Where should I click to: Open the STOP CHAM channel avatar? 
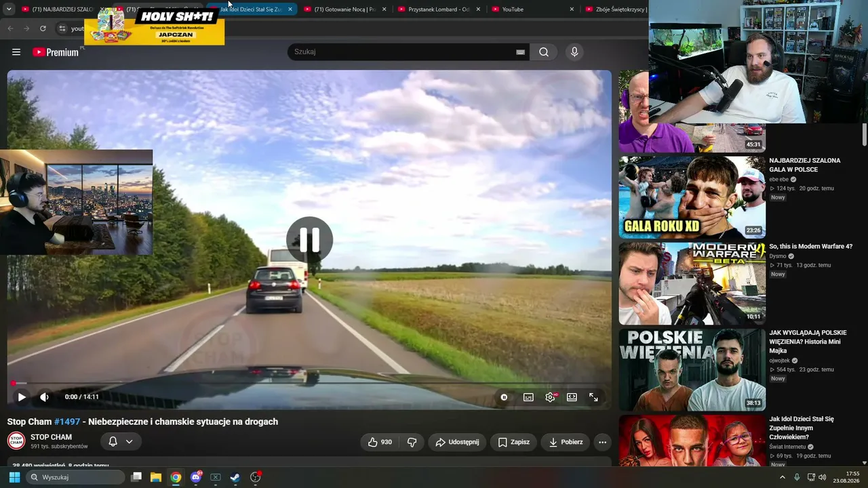(16, 441)
